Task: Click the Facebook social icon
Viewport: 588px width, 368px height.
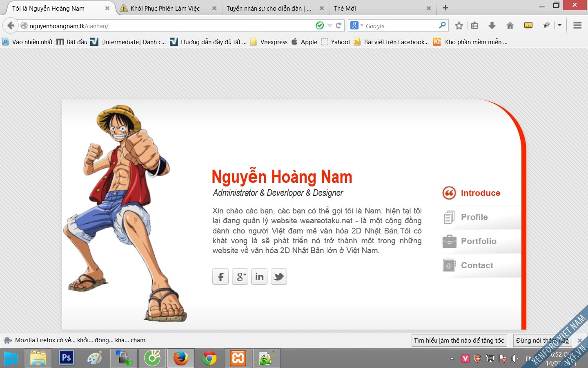Action: pyautogui.click(x=220, y=276)
